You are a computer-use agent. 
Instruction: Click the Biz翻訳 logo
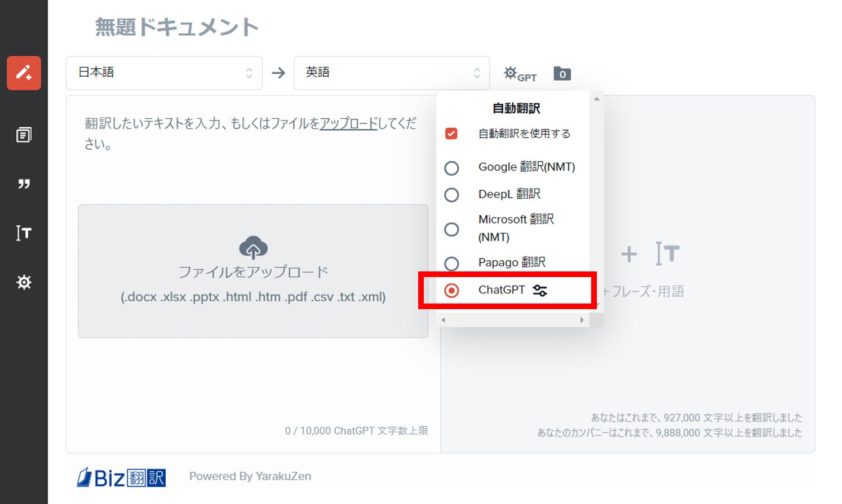121,478
